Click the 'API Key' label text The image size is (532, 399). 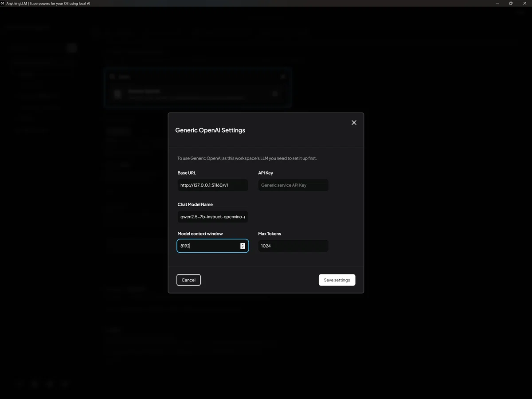point(266,173)
